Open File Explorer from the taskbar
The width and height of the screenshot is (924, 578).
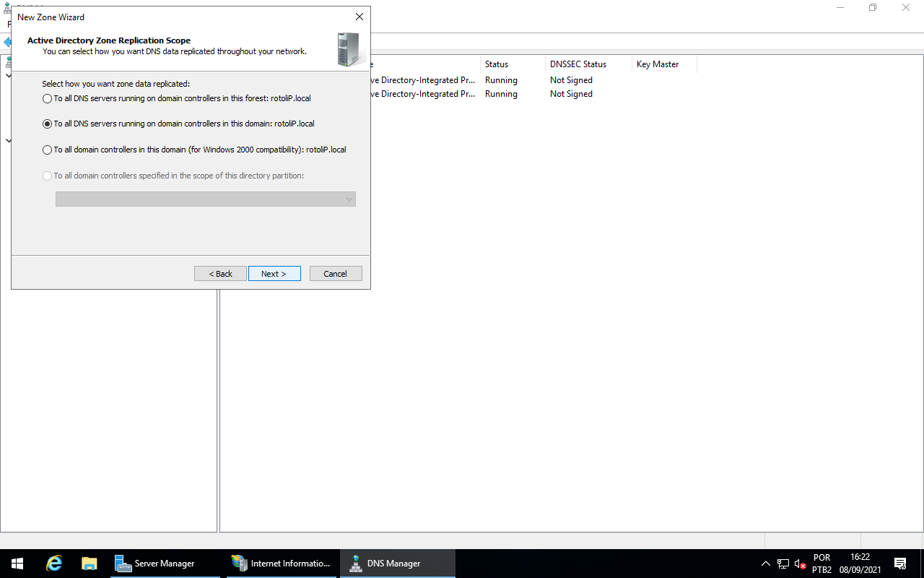89,564
